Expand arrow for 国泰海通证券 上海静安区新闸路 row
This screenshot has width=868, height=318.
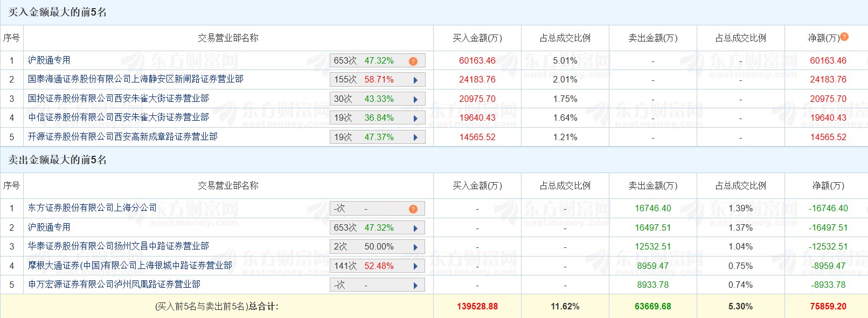(415, 80)
